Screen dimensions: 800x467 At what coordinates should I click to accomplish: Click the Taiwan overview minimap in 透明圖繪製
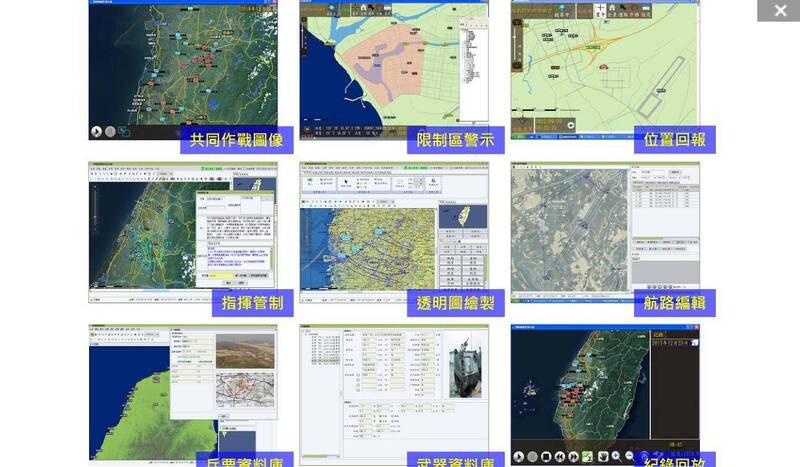tap(463, 216)
